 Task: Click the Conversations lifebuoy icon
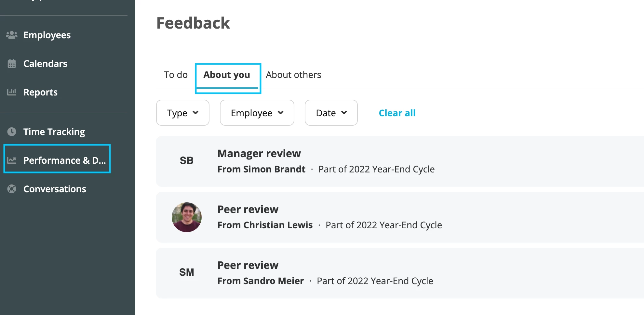(x=12, y=189)
